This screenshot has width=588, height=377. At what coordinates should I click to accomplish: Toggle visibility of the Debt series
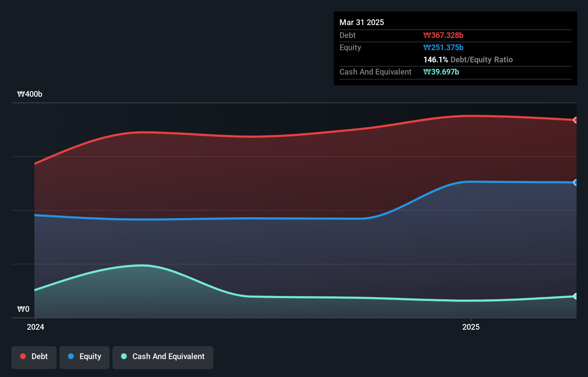click(x=34, y=357)
